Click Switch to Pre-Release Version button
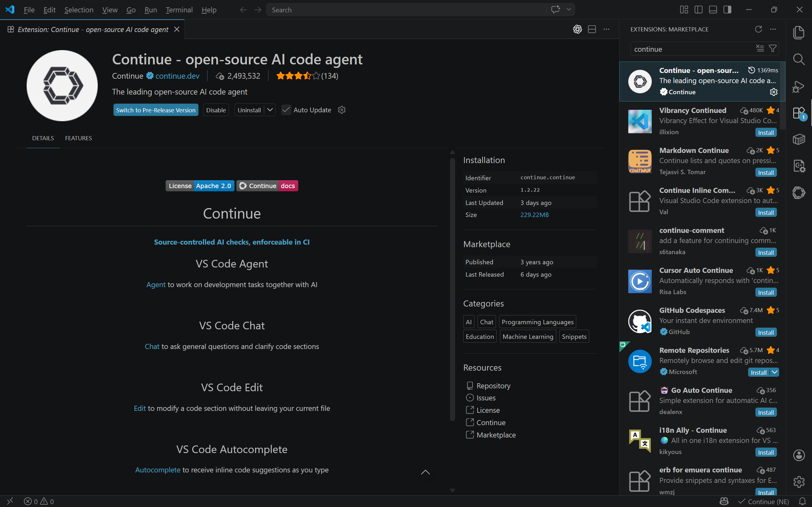This screenshot has width=812, height=507. tap(155, 110)
